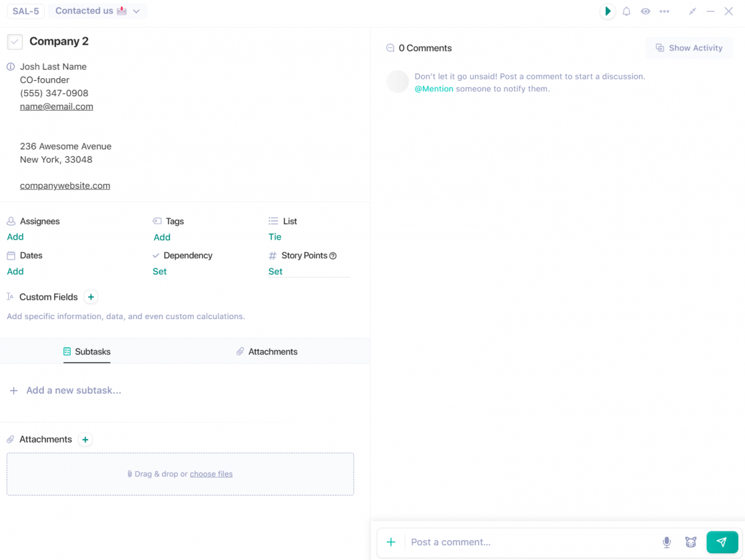Upload files via the choose files link

tap(211, 474)
